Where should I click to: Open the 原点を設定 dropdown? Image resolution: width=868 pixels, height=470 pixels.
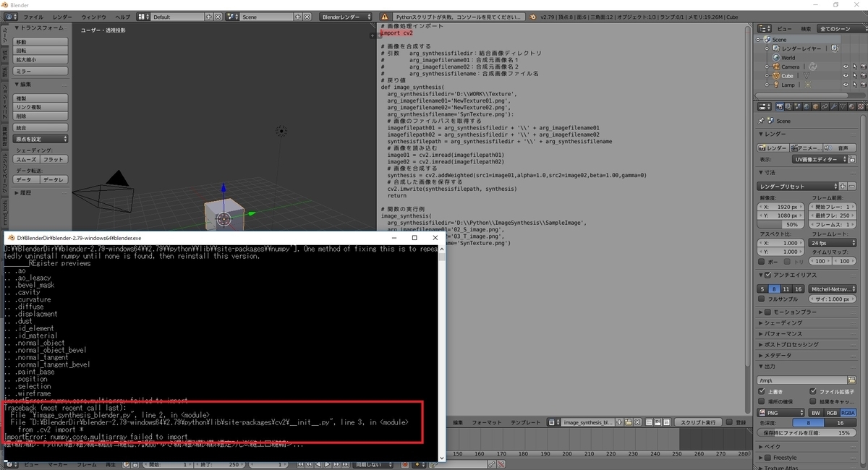click(41, 139)
